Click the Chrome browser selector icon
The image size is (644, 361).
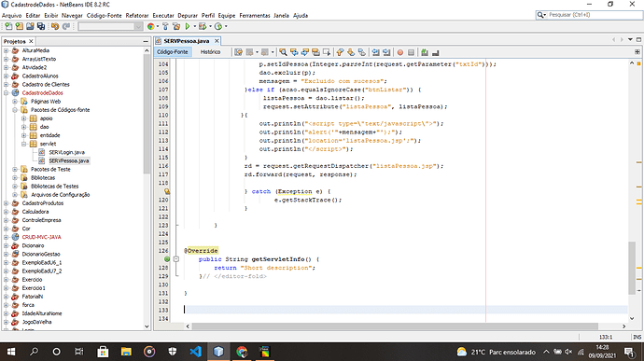(x=150, y=26)
